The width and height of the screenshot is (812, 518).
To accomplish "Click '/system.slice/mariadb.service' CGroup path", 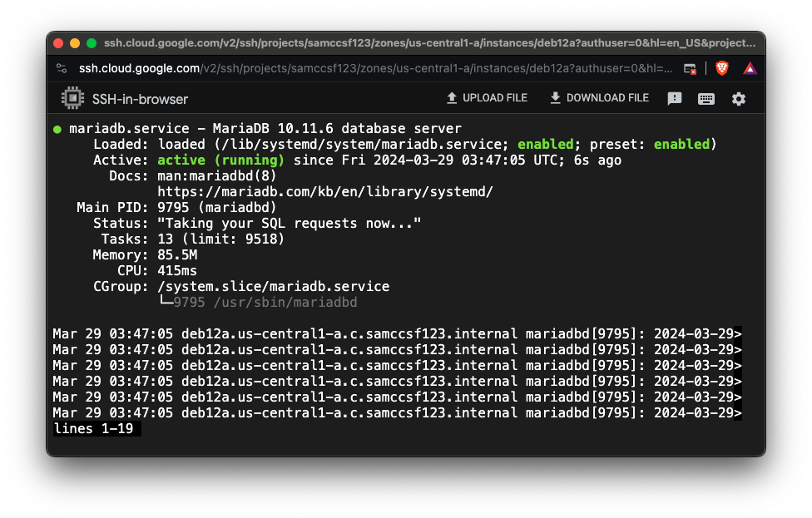I will click(274, 286).
